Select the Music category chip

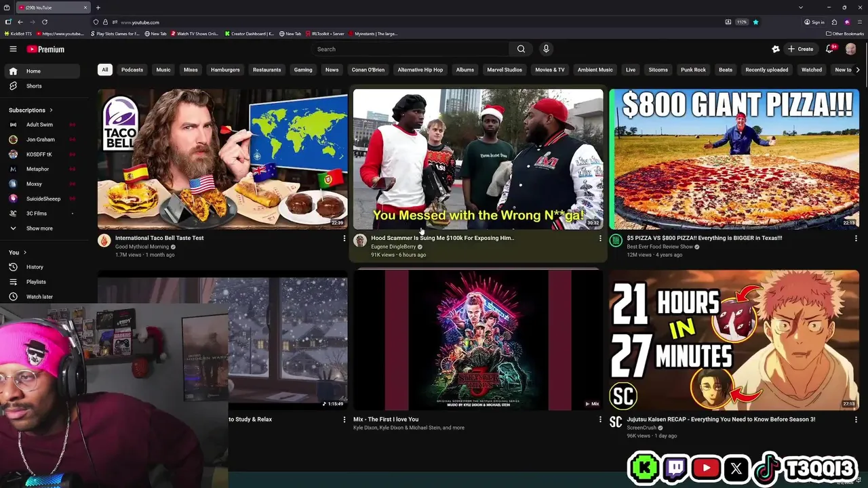click(x=163, y=70)
